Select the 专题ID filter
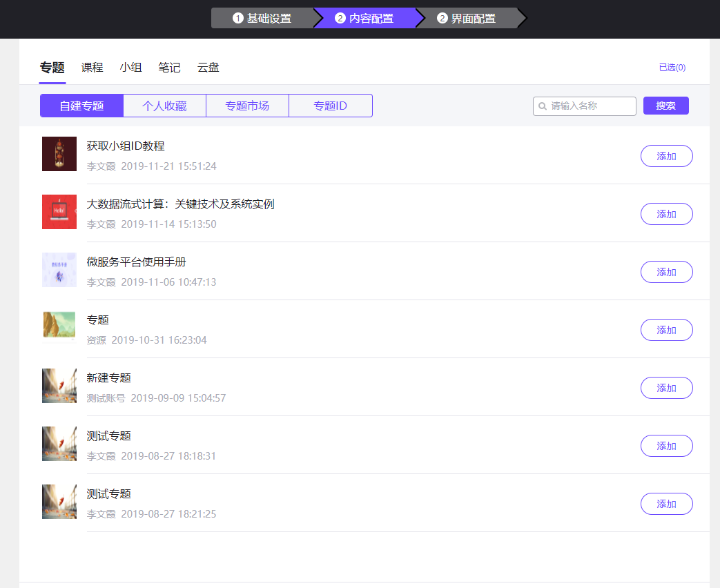 [330, 106]
